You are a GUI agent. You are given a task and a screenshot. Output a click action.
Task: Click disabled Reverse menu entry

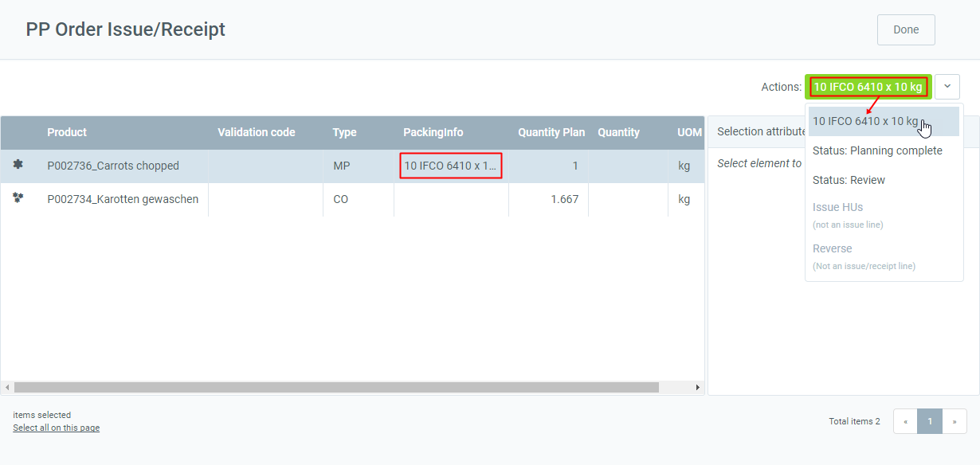click(884, 256)
